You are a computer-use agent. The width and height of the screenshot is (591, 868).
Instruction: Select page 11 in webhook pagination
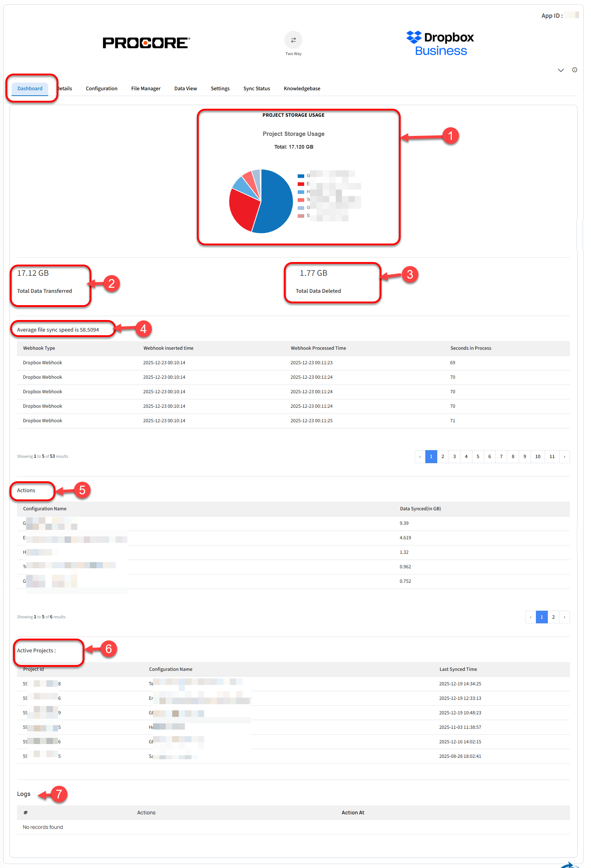tap(552, 456)
